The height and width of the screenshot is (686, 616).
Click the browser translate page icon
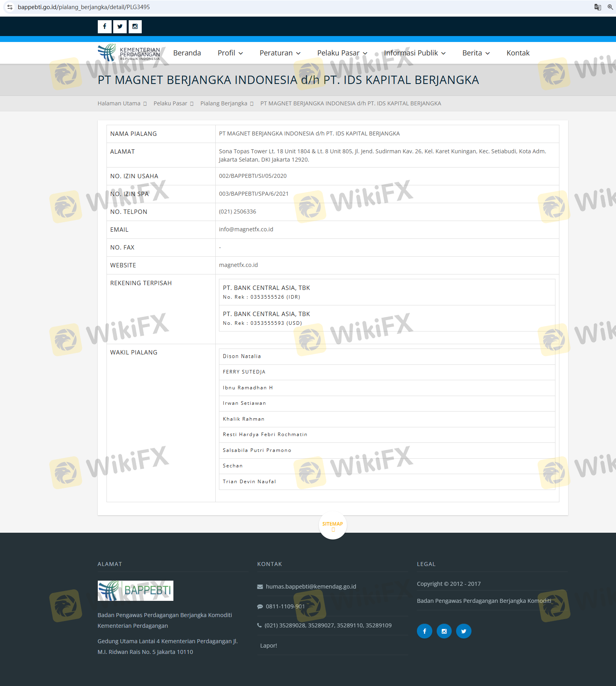point(597,7)
